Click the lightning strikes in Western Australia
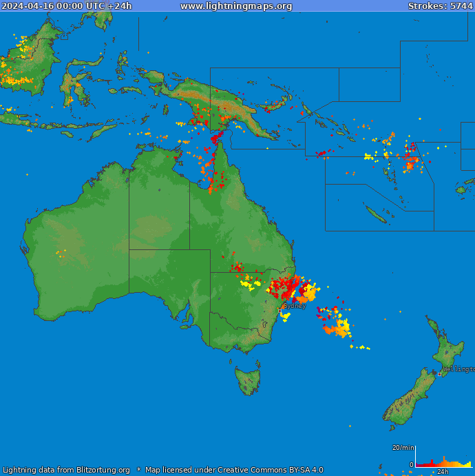 point(61,253)
